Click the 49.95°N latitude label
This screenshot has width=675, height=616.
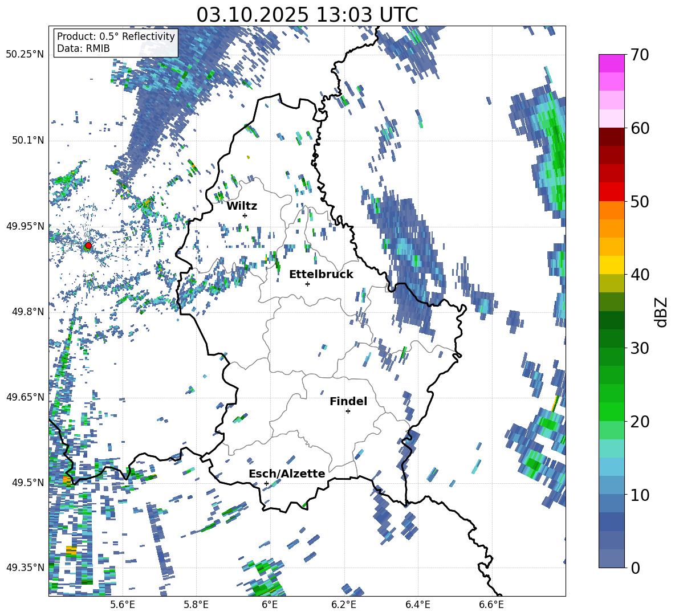(25, 226)
